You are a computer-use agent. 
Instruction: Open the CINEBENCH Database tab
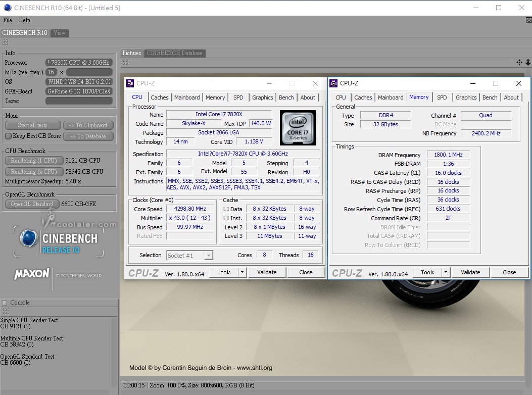pos(174,53)
